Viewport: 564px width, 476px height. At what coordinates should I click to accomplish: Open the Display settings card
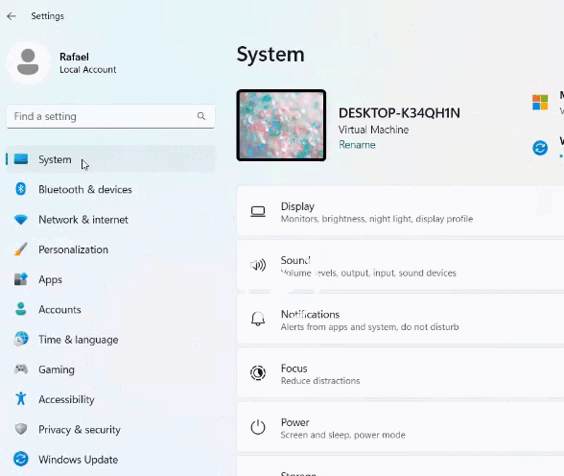click(400, 212)
